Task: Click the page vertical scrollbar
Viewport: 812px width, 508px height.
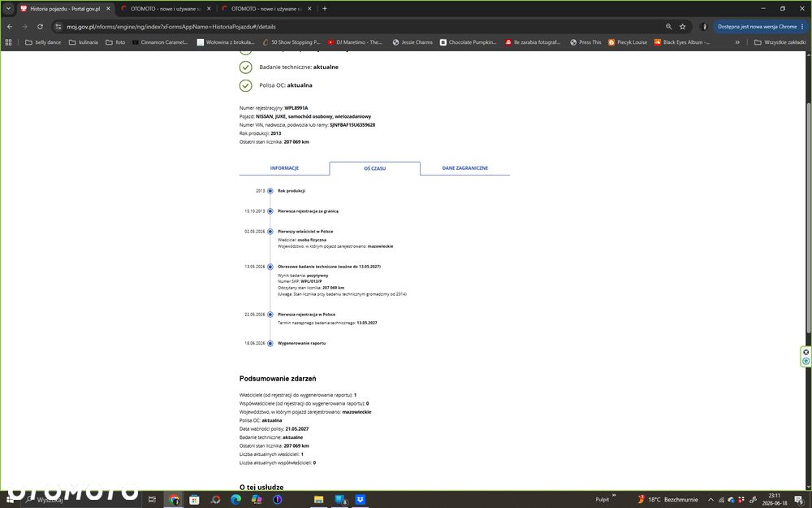Action: pyautogui.click(x=809, y=218)
